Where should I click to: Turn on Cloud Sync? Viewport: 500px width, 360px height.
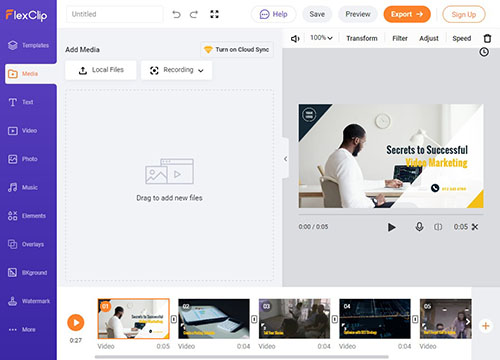(x=237, y=49)
